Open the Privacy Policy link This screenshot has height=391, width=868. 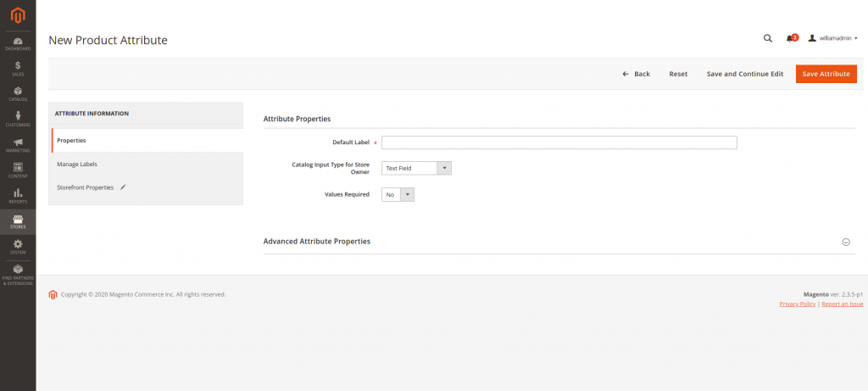pos(797,304)
